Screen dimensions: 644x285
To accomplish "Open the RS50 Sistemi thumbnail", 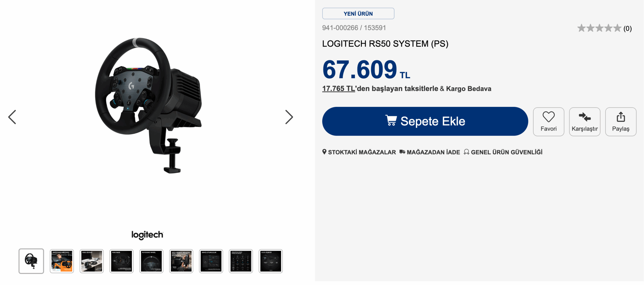I will 92,261.
